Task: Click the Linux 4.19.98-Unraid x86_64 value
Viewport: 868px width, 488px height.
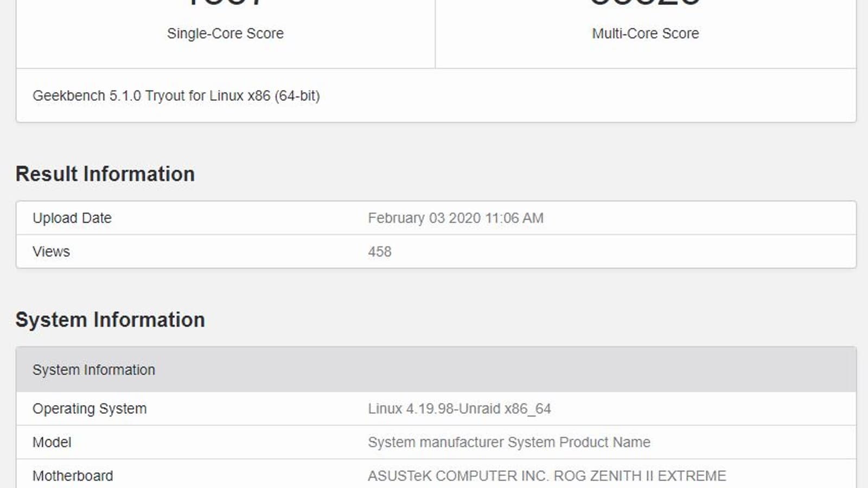Action: coord(459,409)
